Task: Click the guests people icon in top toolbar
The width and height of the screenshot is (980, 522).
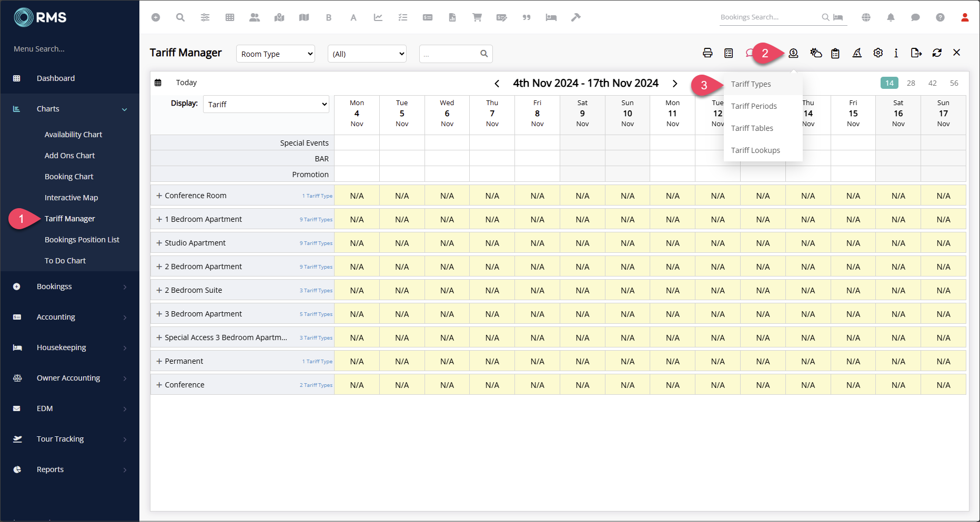Action: point(255,17)
